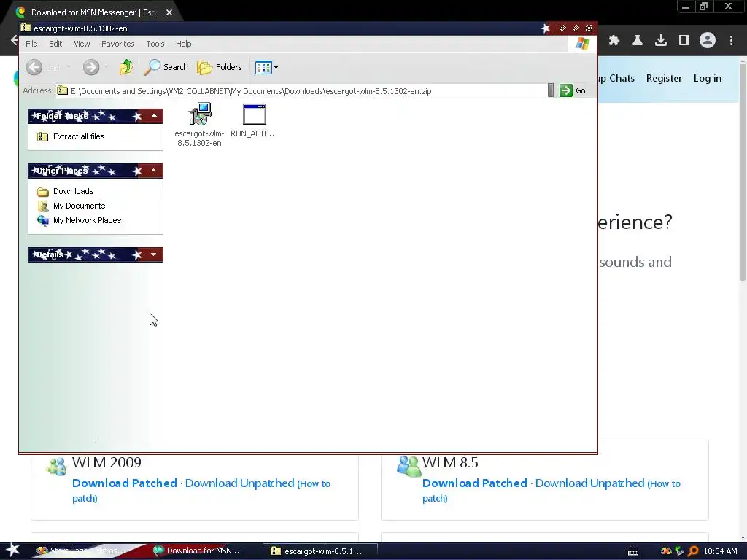Screen dimensions: 747x560
Task: Click the Go button beside the address bar
Action: (572, 90)
